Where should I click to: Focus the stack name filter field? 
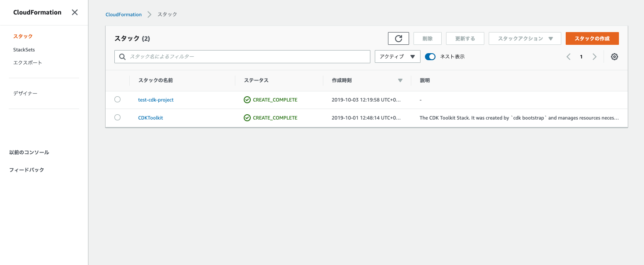click(x=242, y=57)
